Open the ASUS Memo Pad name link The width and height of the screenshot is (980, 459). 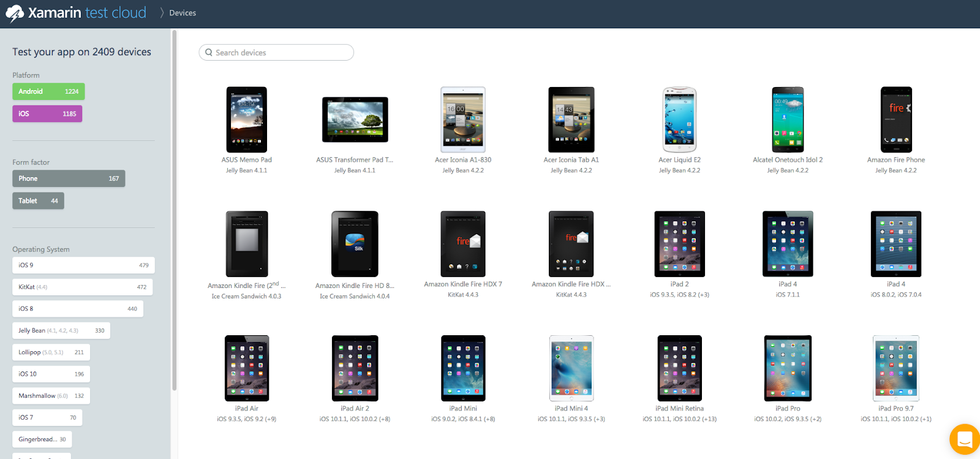247,160
